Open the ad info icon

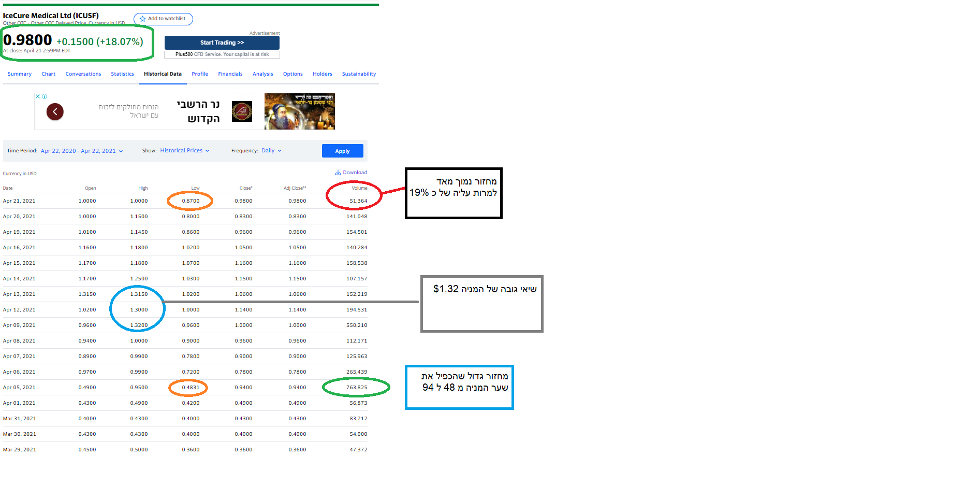click(x=45, y=96)
